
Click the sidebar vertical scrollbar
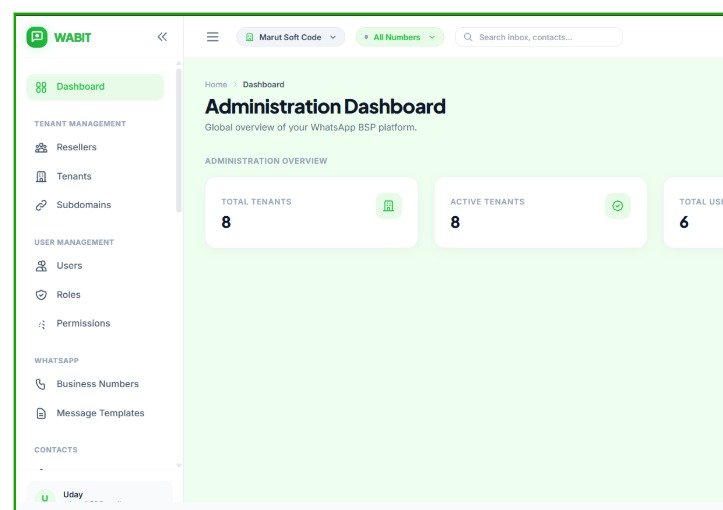[179, 141]
